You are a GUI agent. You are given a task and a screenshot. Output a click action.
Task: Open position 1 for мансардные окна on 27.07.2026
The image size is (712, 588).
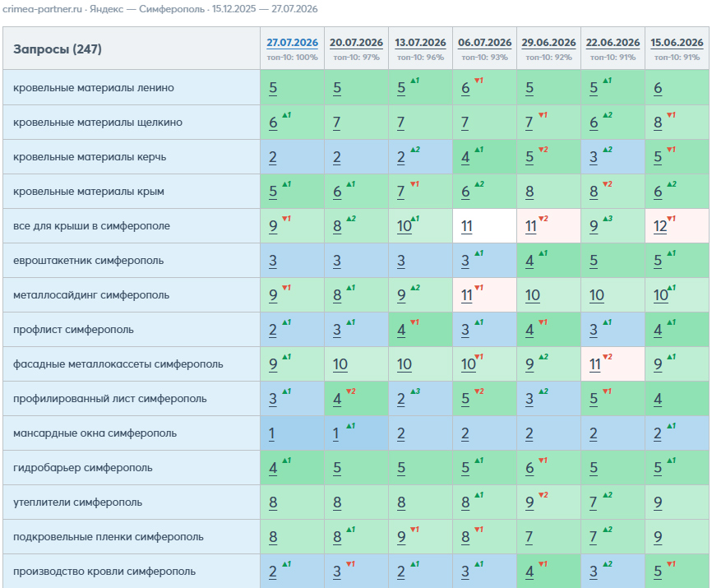click(x=271, y=433)
